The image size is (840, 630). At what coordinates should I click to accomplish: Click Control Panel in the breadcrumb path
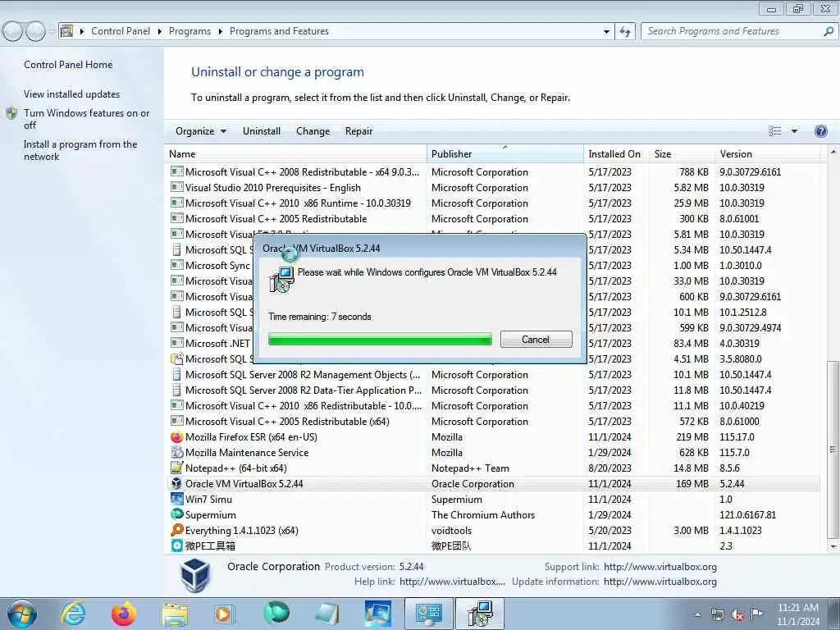pos(121,32)
